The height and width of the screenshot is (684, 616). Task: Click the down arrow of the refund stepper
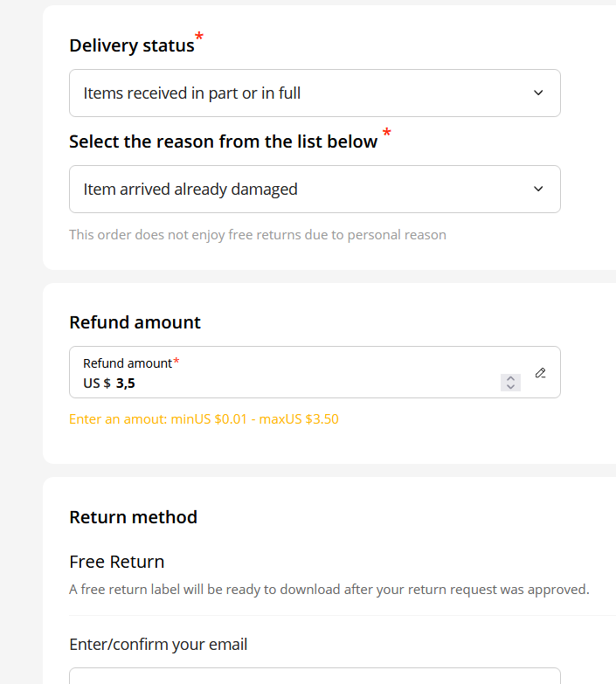click(x=510, y=386)
